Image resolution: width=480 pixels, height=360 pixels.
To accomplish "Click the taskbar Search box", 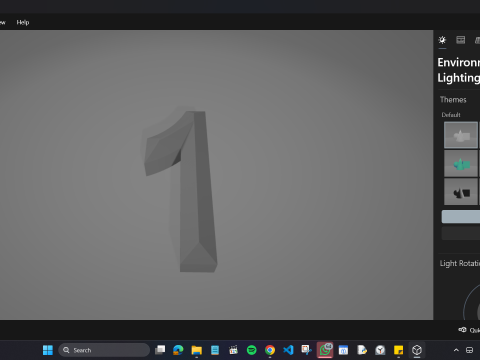I will coord(104,350).
